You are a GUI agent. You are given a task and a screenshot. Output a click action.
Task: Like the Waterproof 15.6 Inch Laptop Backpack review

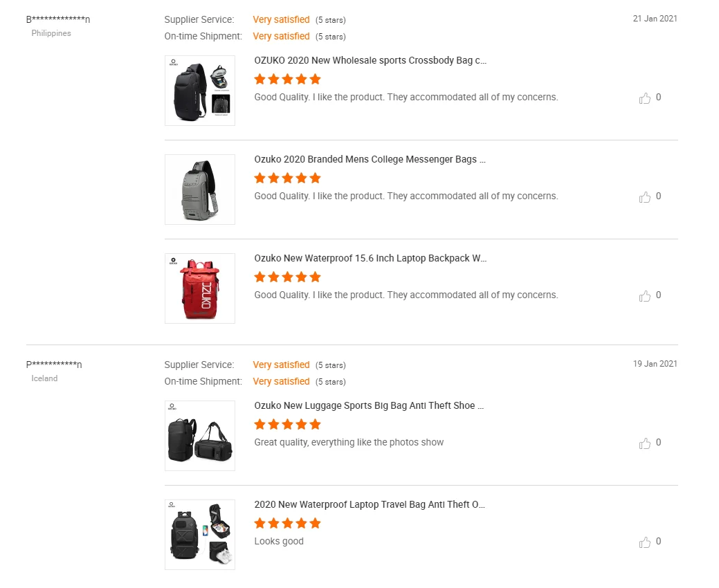coord(645,296)
